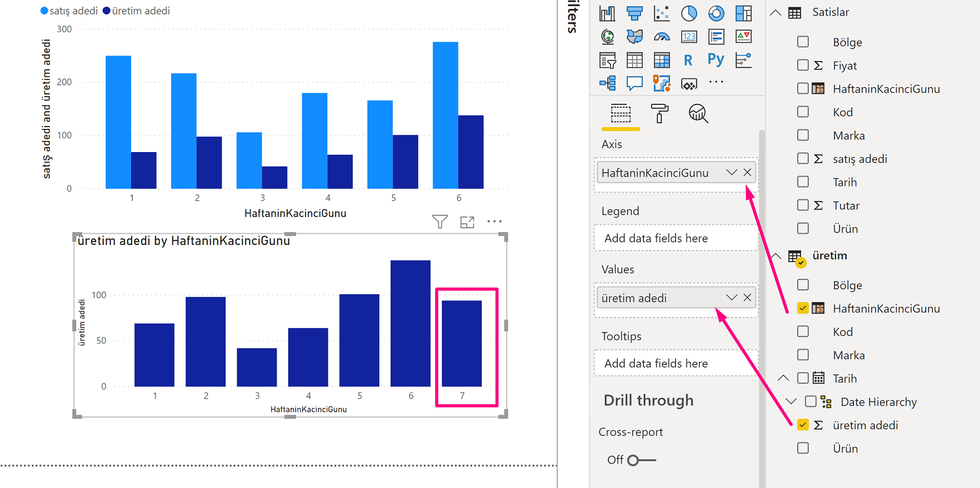Click chart title 'üretim adedi by HaftaninKacinciGunu'
This screenshot has width=980, height=488.
[x=184, y=240]
